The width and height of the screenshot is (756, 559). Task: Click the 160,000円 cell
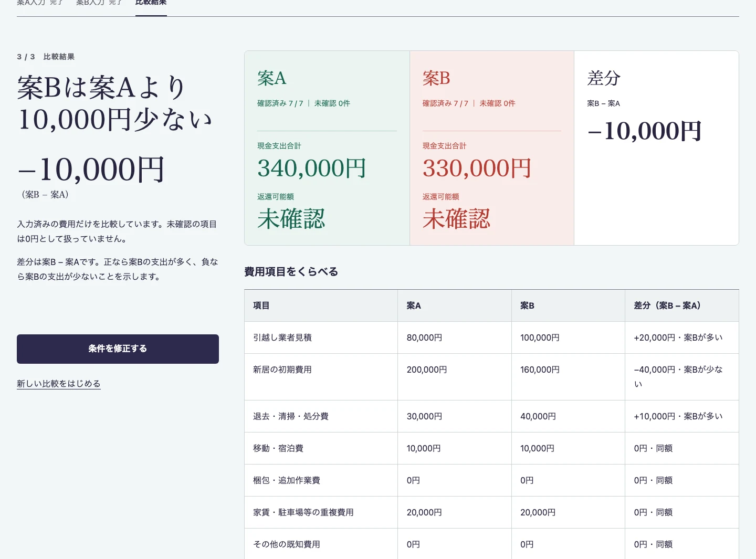569,377
